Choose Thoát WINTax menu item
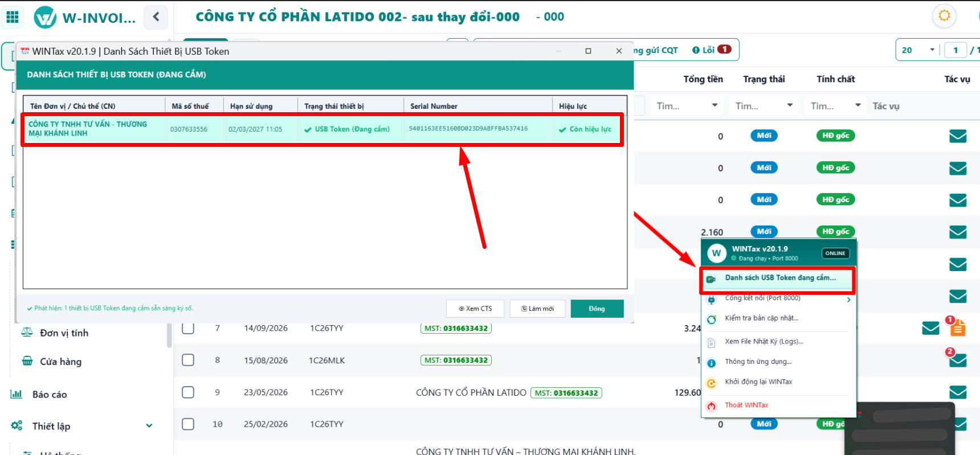The height and width of the screenshot is (455, 980). click(x=778, y=405)
